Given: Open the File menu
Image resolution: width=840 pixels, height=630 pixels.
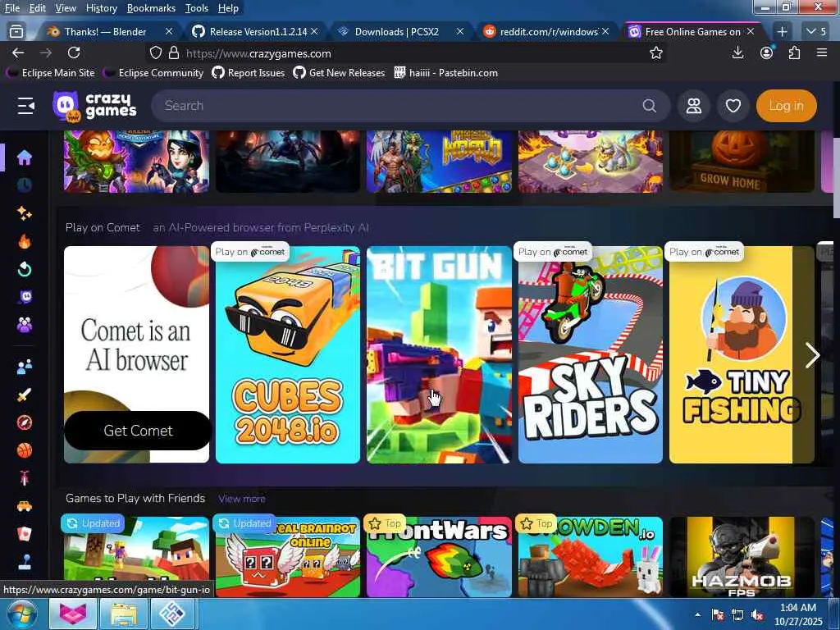Looking at the screenshot, I should pos(11,8).
